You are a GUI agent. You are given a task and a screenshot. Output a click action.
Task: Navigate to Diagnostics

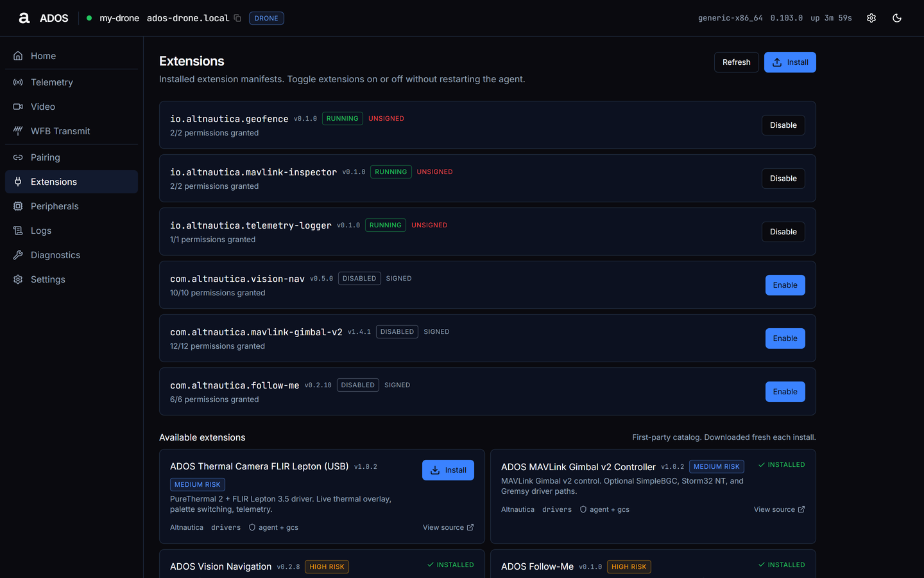71,255
